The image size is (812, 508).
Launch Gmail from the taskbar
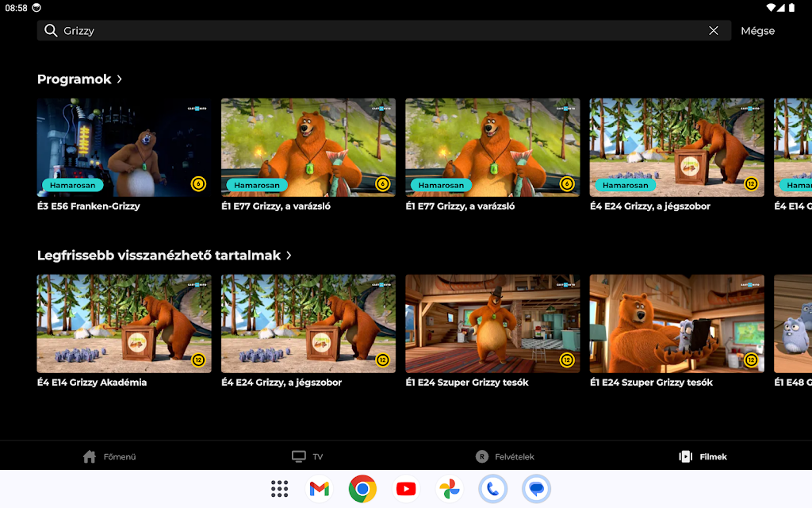coord(319,489)
